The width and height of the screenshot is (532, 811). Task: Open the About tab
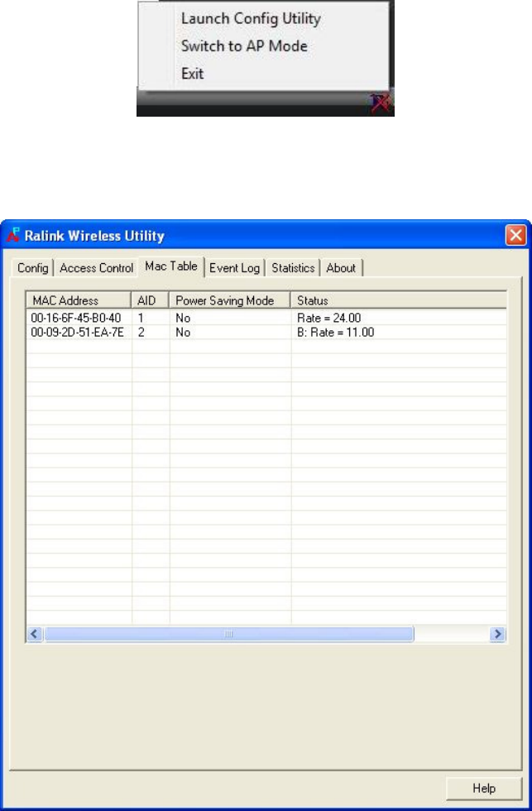[341, 268]
